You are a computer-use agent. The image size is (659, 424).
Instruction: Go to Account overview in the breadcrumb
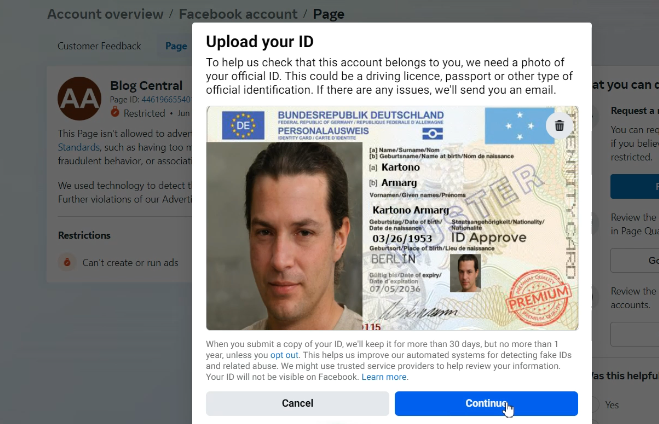[105, 14]
